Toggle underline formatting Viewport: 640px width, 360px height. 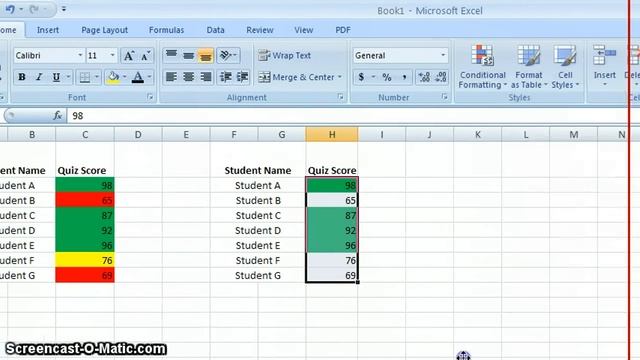click(56, 77)
